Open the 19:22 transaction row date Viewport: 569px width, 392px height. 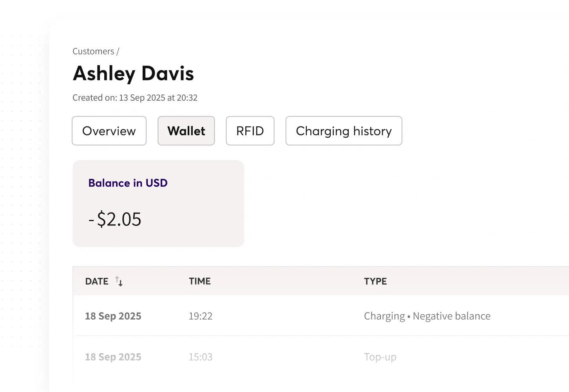pos(113,316)
